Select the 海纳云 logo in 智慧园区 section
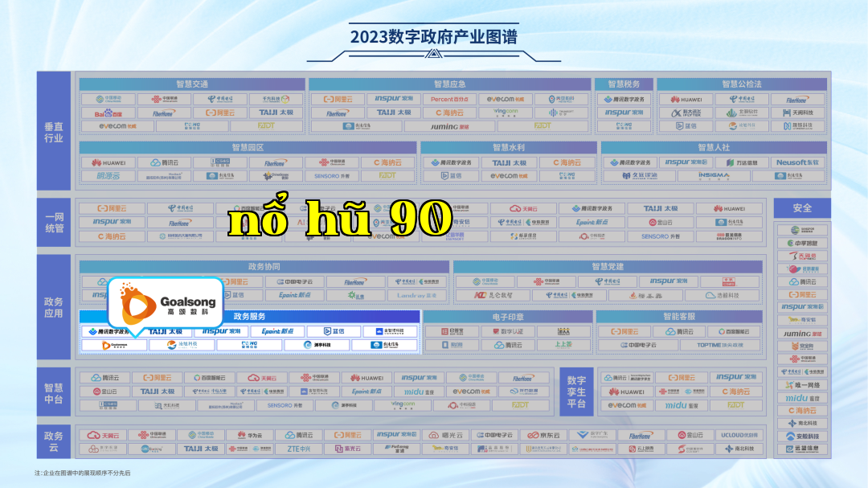This screenshot has width=868, height=488. (387, 163)
